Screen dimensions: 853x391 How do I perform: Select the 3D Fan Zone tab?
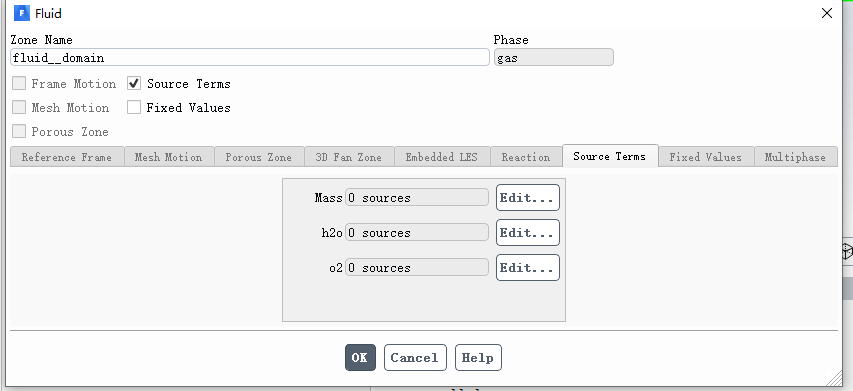pyautogui.click(x=349, y=157)
